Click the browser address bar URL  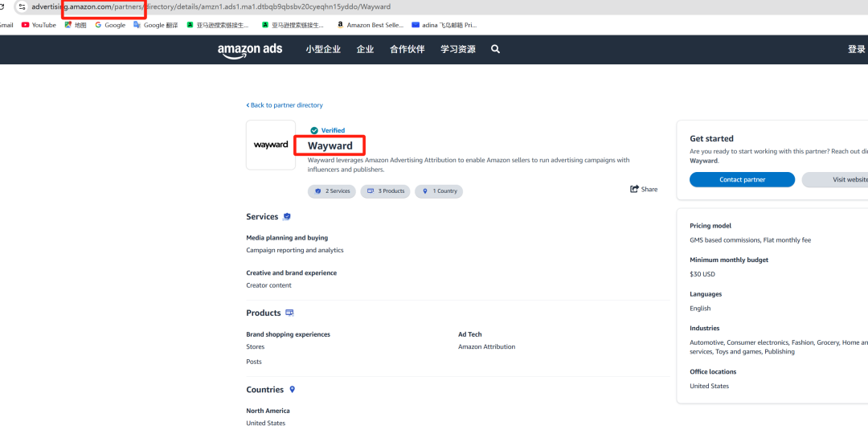point(211,6)
